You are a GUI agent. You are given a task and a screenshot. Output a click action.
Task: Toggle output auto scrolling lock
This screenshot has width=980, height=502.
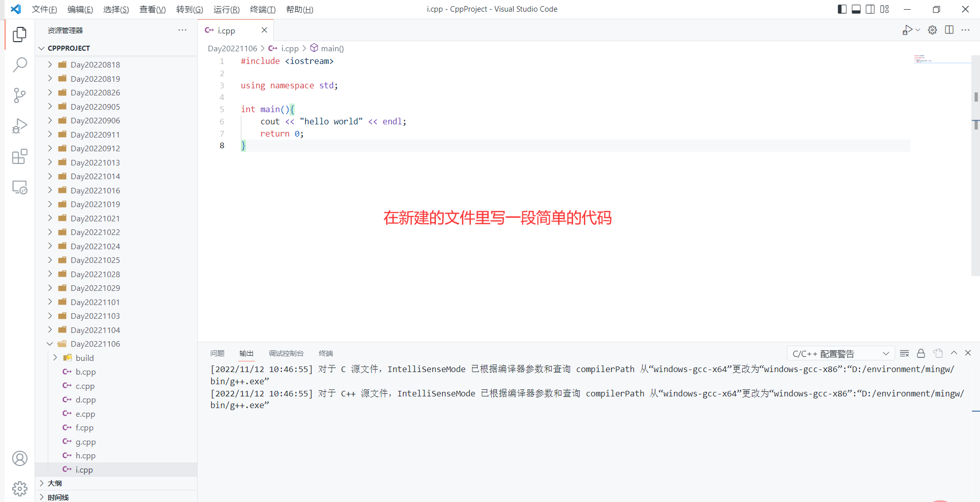tap(921, 353)
